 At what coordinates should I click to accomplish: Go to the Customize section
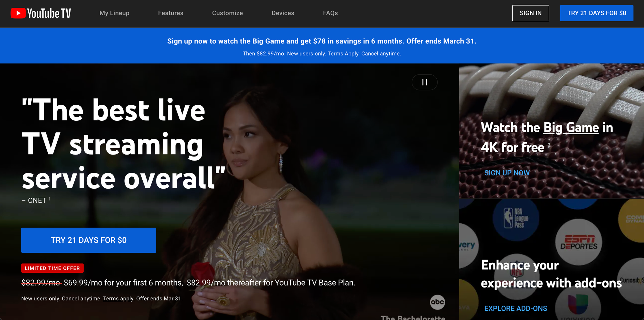coord(227,13)
